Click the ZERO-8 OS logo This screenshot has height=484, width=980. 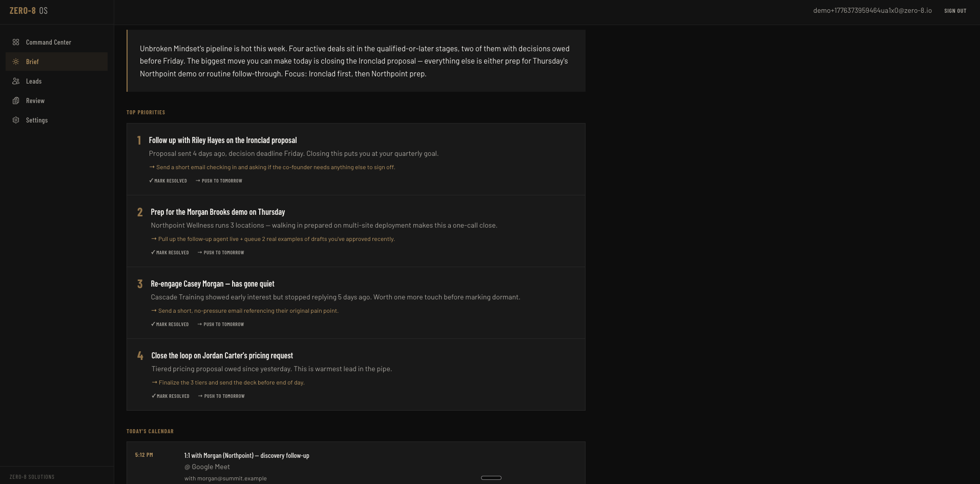(29, 11)
